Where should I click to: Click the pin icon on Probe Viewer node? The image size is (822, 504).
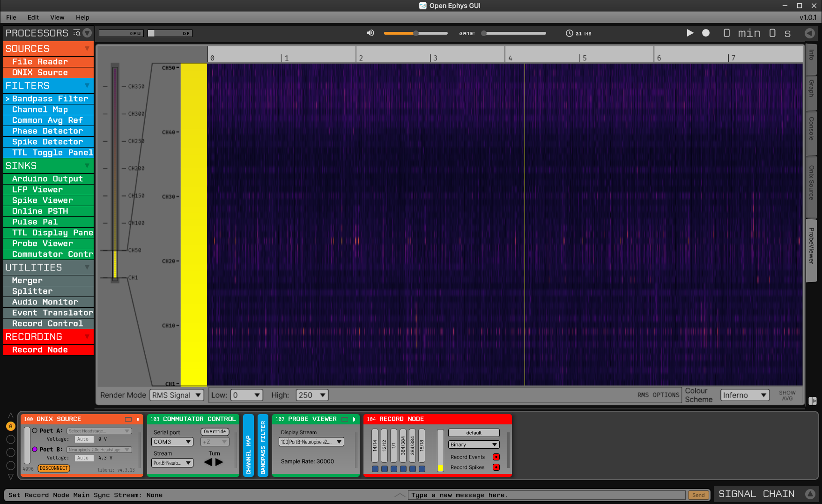(354, 419)
